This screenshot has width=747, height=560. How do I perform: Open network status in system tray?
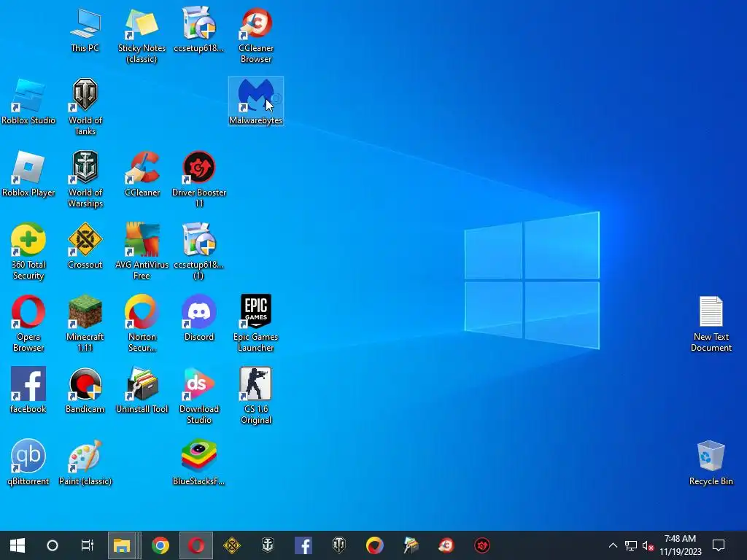[x=631, y=545]
